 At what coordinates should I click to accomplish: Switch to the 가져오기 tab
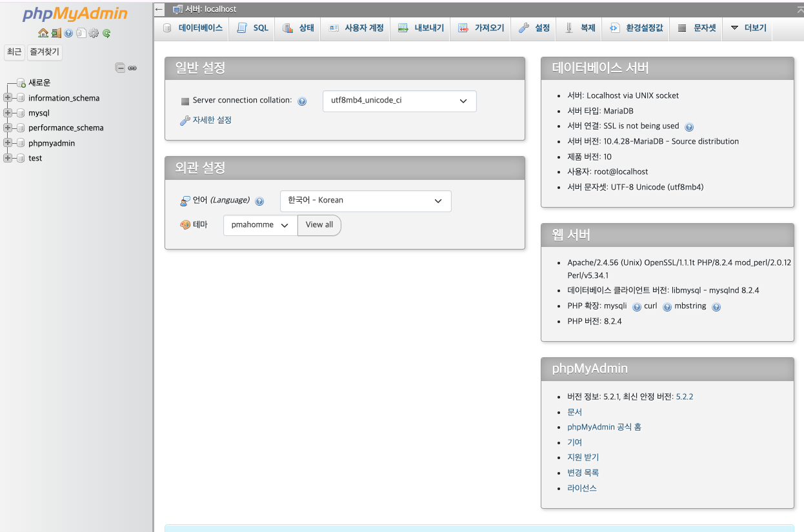481,28
